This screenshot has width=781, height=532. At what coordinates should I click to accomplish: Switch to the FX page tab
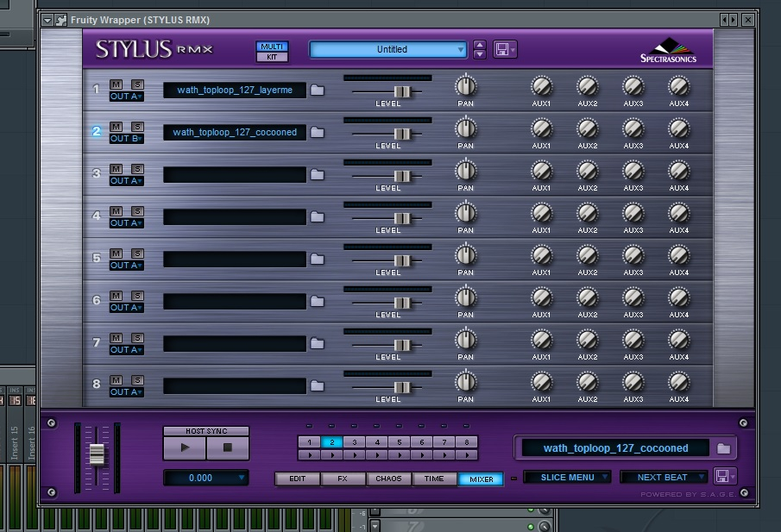tap(343, 479)
